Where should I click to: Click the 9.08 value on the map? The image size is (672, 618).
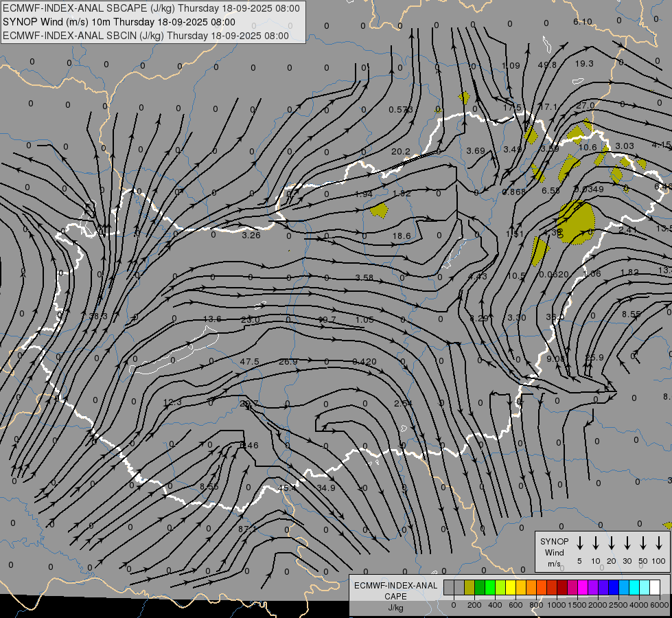[x=556, y=358]
